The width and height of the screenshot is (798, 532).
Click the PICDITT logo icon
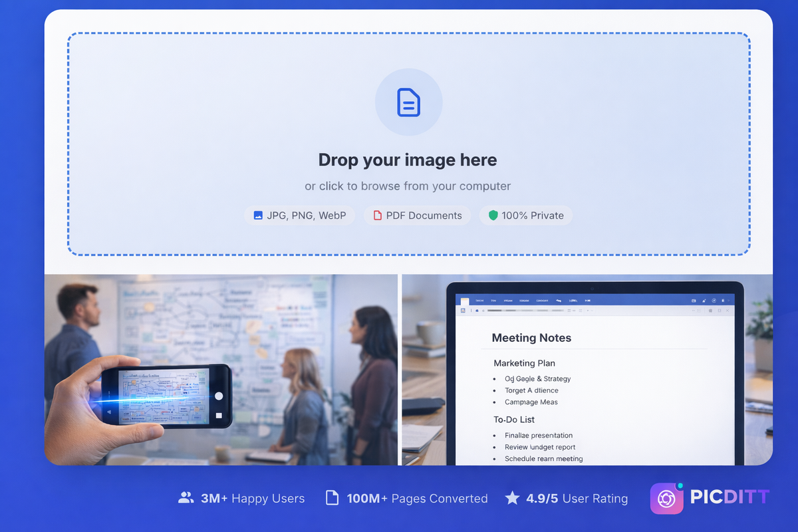[x=667, y=498]
